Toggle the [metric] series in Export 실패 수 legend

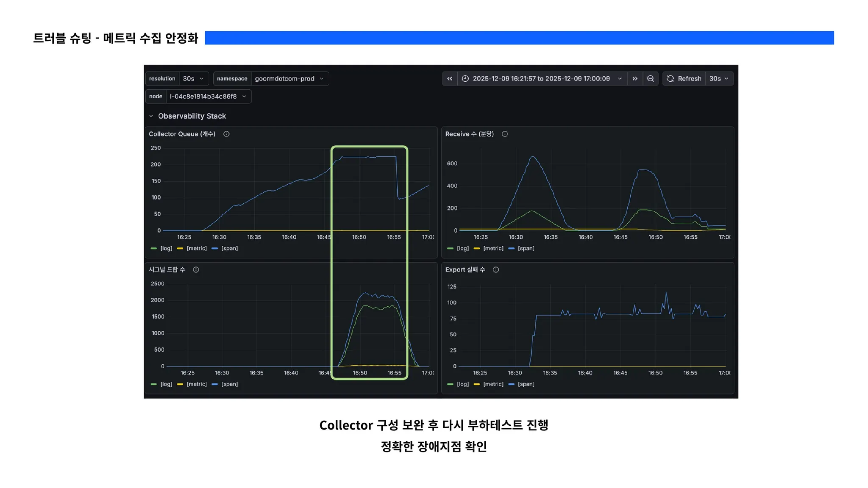(x=493, y=384)
